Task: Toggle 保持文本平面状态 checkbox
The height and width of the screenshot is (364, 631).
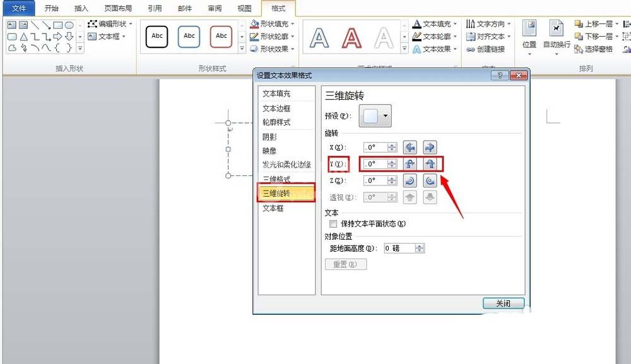Action: click(x=333, y=223)
